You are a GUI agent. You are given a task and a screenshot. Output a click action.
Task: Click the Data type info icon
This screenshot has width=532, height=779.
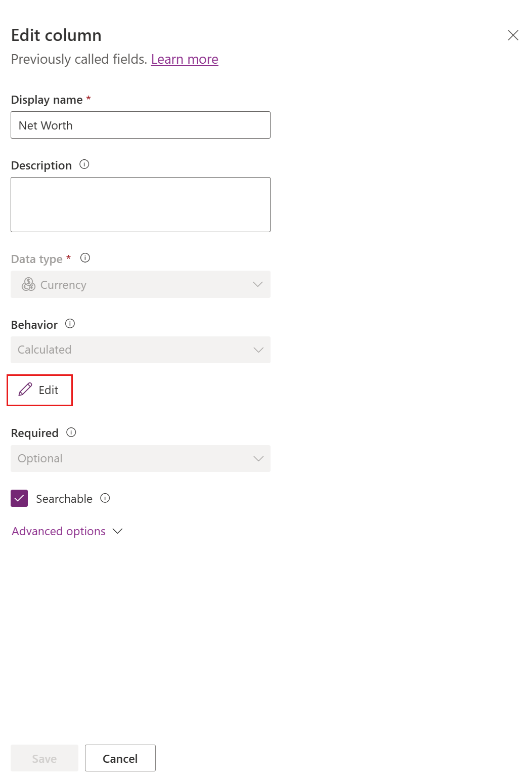click(85, 258)
